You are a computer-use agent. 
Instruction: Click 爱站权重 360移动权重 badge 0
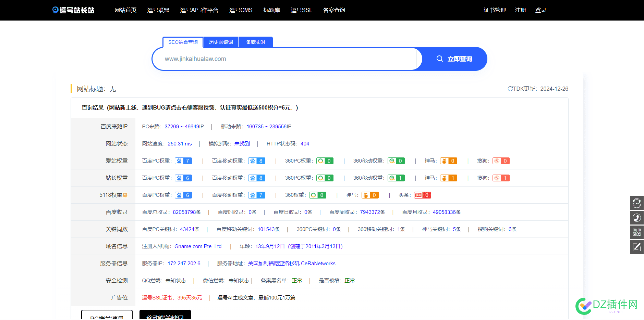[396, 161]
